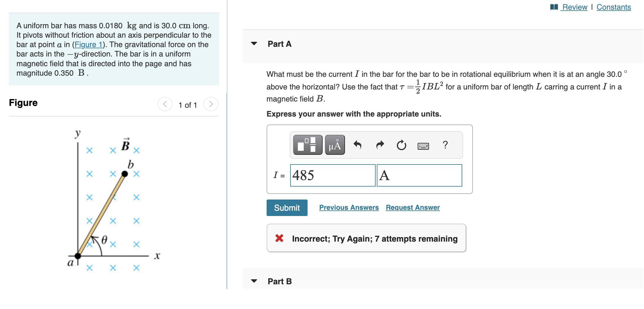Open the keyboard shortcuts icon

pyautogui.click(x=423, y=146)
